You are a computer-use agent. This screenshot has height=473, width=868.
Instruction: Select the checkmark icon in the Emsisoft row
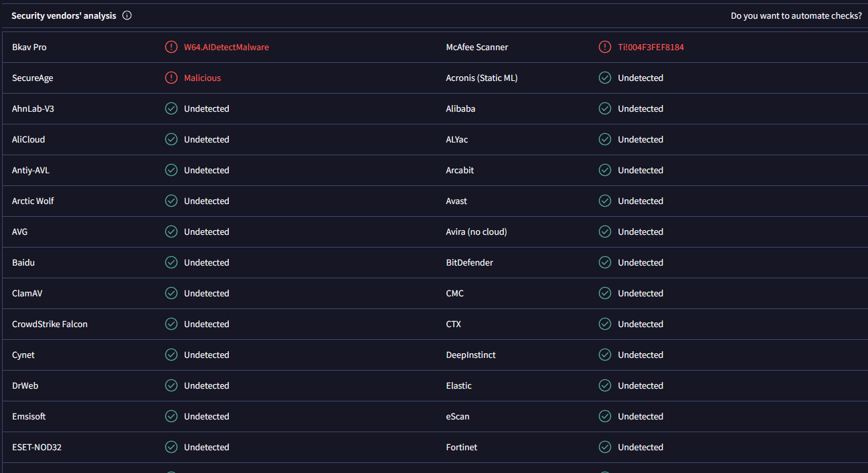pyautogui.click(x=171, y=416)
